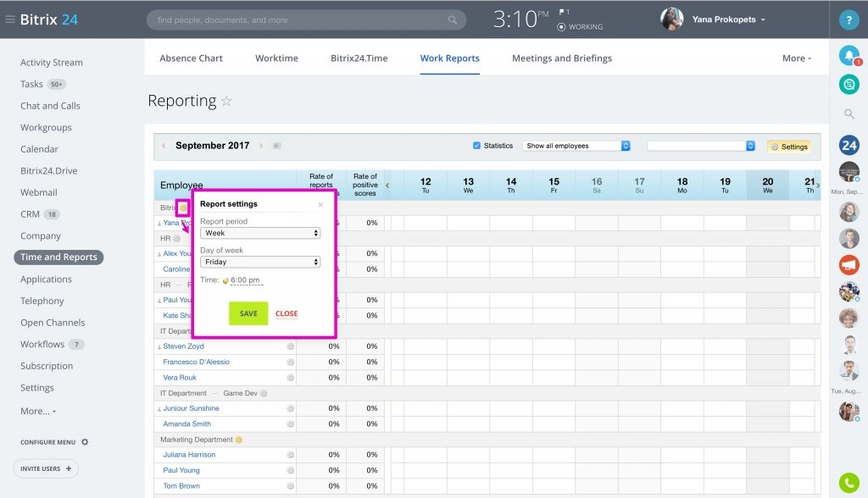Click the green phone call button
The width and height of the screenshot is (868, 498).
(x=849, y=483)
